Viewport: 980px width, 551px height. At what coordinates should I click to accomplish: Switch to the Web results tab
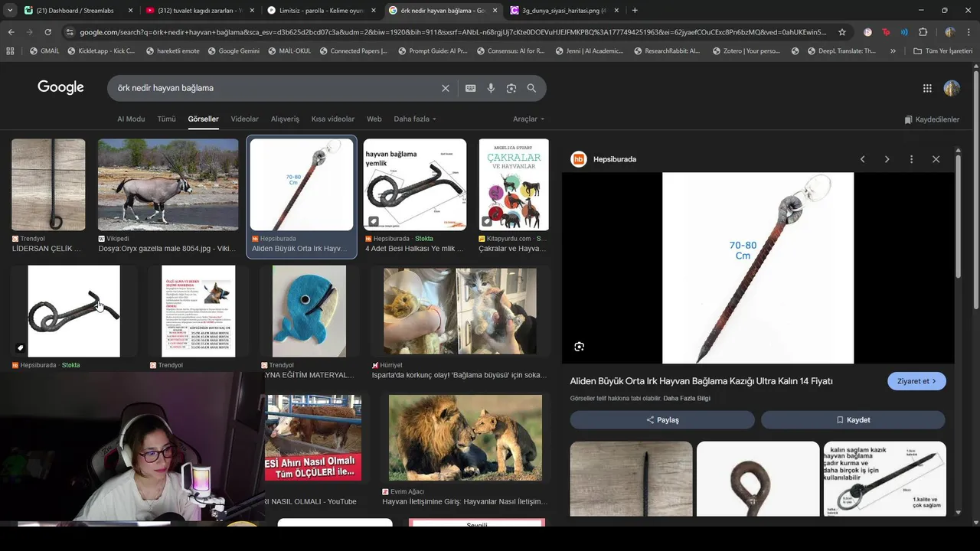(x=374, y=119)
